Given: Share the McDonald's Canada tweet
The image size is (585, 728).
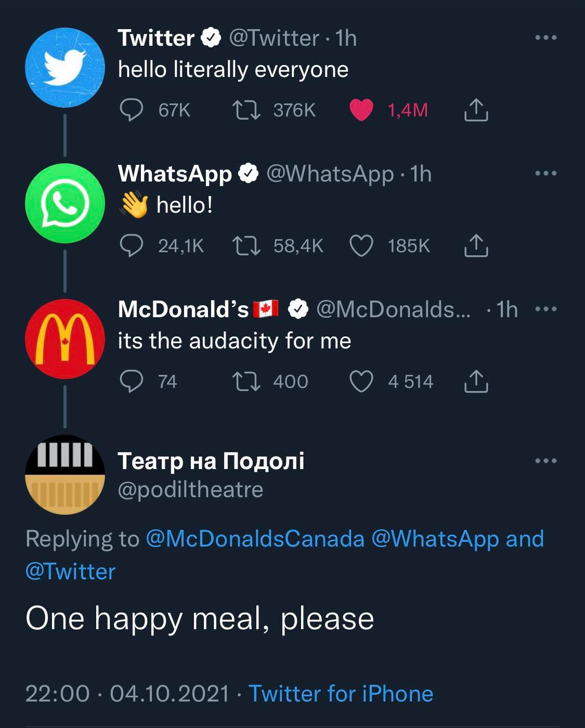Looking at the screenshot, I should tap(475, 382).
